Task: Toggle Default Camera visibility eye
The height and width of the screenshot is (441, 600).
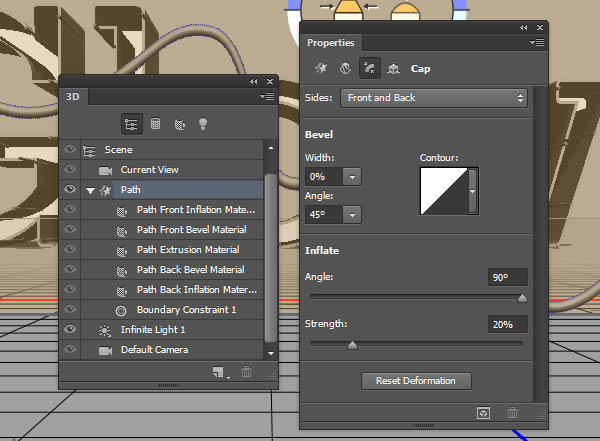Action: 70,350
